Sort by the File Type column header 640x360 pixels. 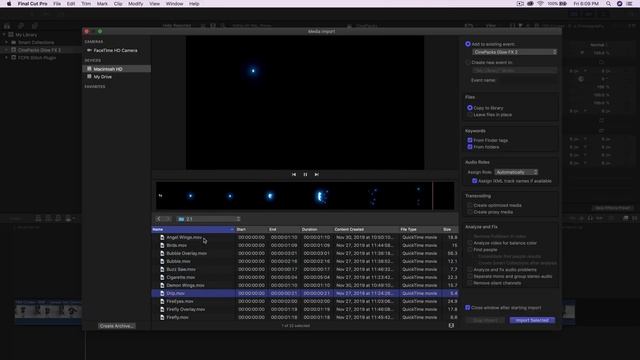tap(420, 229)
